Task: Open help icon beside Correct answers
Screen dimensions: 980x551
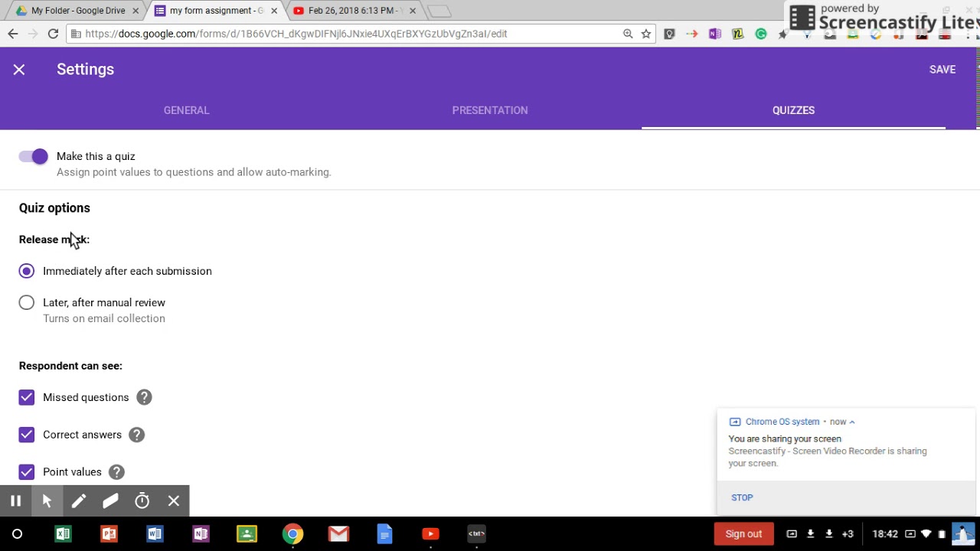Action: point(136,435)
